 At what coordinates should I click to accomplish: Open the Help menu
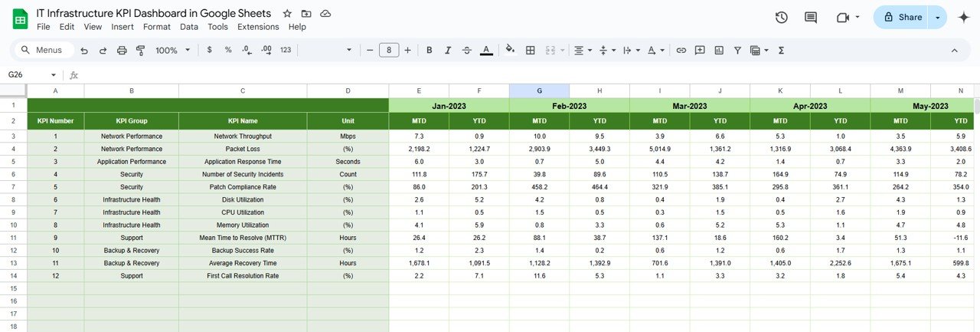point(297,27)
